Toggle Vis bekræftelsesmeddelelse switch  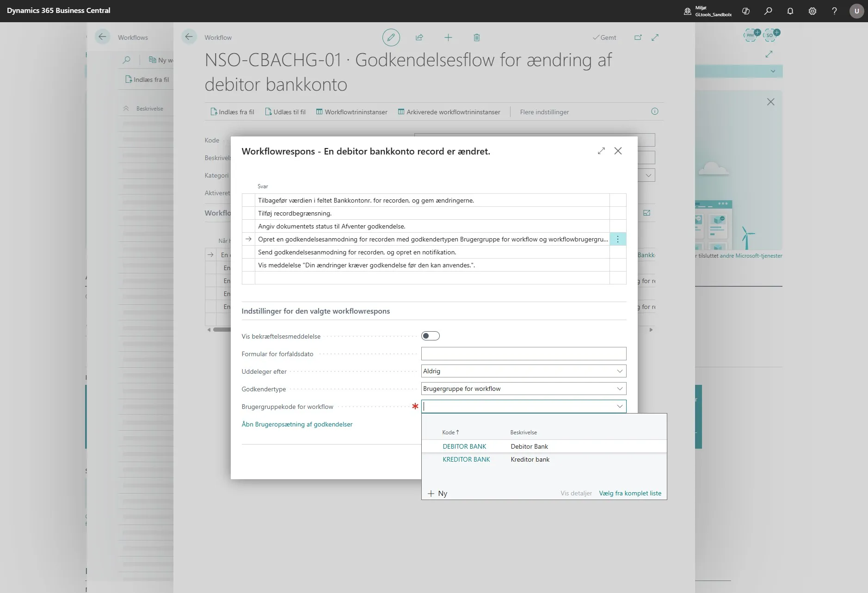click(x=431, y=336)
